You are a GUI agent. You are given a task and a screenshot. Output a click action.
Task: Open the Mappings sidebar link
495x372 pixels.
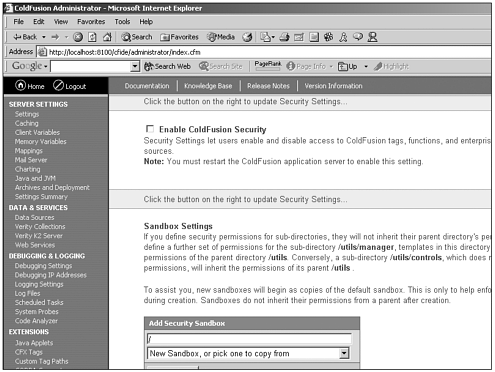pyautogui.click(x=28, y=151)
